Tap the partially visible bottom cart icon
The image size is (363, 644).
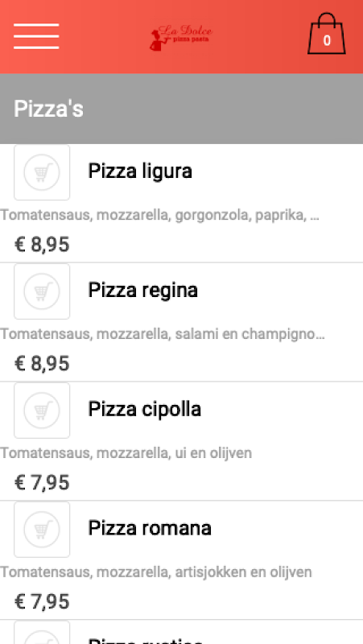click(42, 633)
